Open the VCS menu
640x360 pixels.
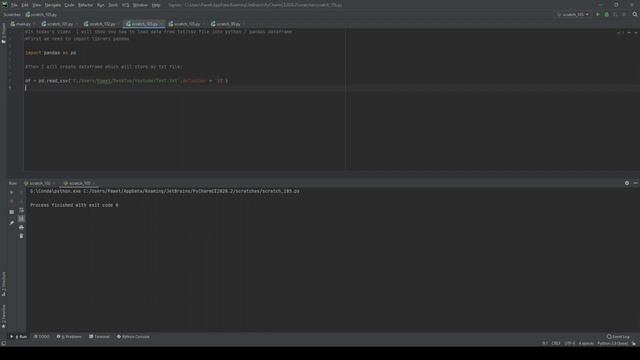pos(125,5)
